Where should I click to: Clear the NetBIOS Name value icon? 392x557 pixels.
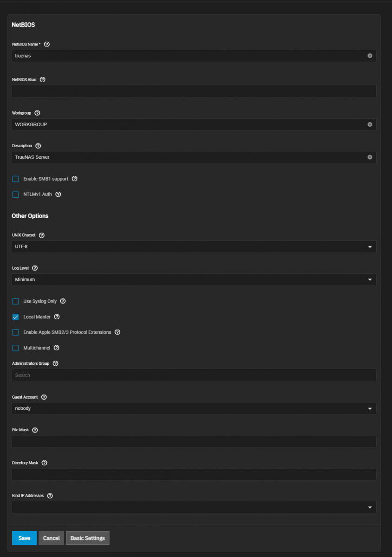(x=370, y=56)
